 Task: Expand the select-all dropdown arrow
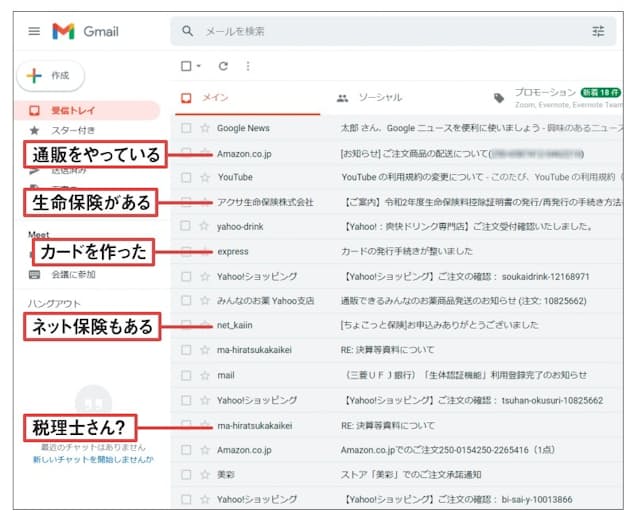click(199, 66)
